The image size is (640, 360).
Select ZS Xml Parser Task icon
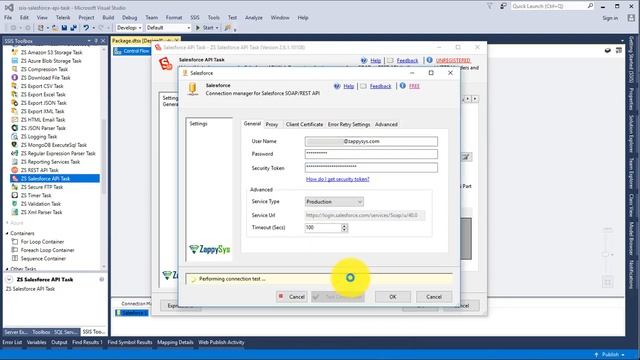(x=15, y=212)
